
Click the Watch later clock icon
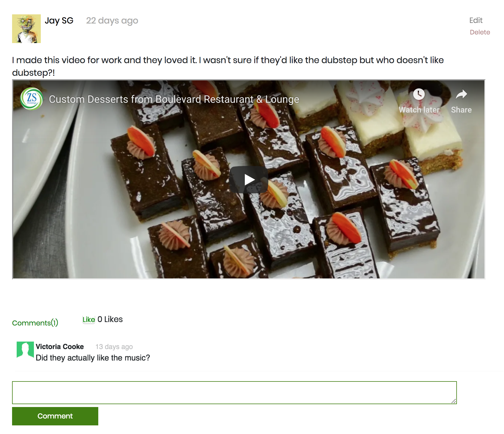pos(419,94)
